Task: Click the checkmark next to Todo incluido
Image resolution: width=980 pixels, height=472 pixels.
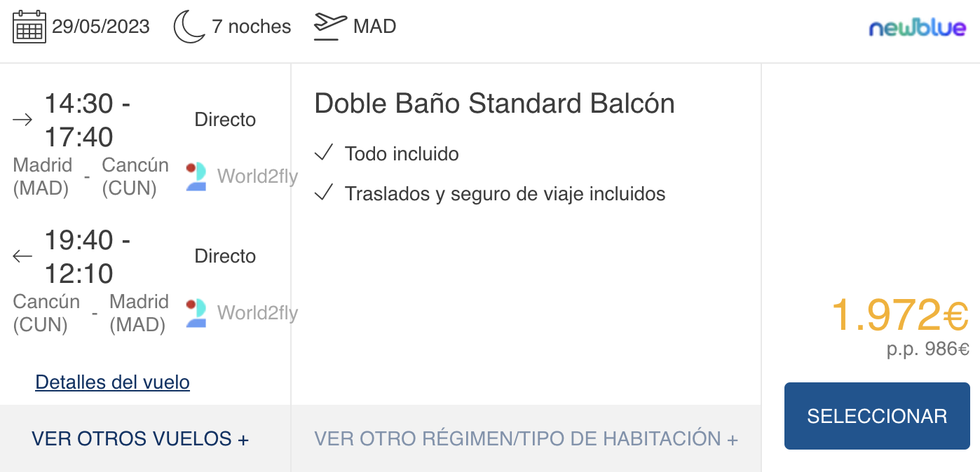Action: point(323,153)
